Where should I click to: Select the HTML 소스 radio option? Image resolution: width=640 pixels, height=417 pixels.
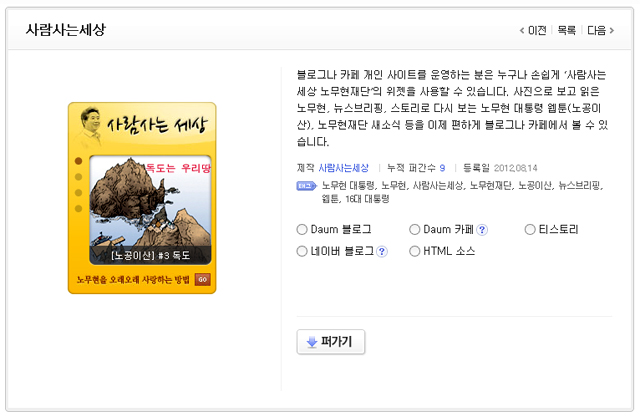pos(414,251)
